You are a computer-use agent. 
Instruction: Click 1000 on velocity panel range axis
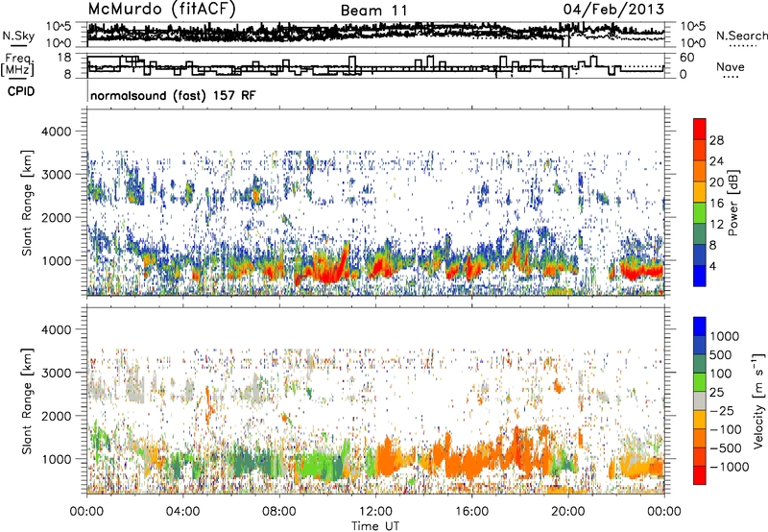point(56,459)
